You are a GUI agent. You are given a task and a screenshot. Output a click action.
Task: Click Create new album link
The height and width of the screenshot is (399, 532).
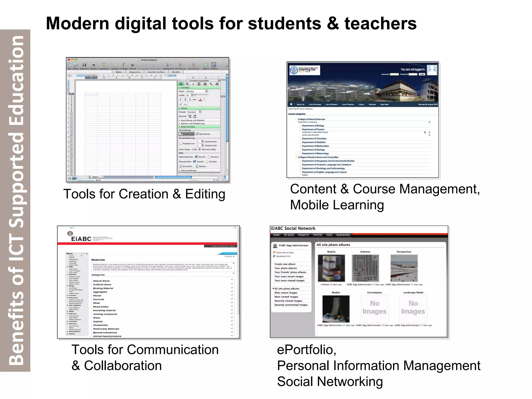pyautogui.click(x=285, y=264)
